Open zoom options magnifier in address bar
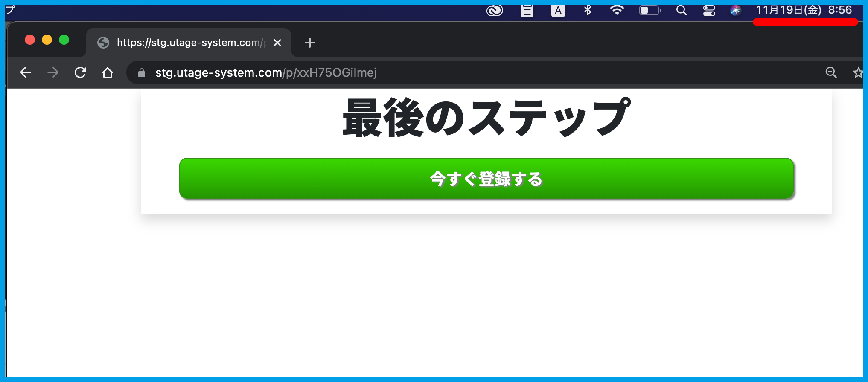Image resolution: width=868 pixels, height=382 pixels. pyautogui.click(x=831, y=72)
